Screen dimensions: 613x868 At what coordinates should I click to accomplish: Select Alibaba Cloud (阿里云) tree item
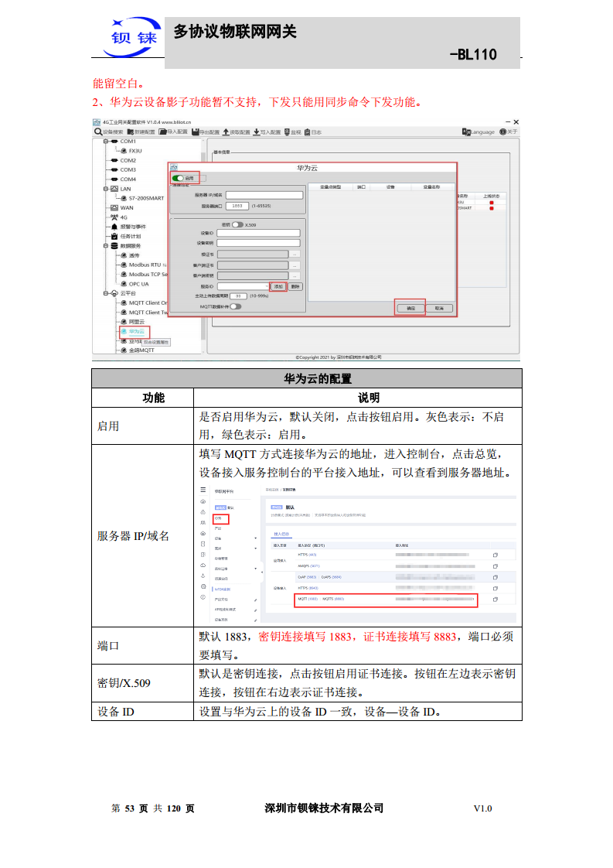pyautogui.click(x=137, y=322)
